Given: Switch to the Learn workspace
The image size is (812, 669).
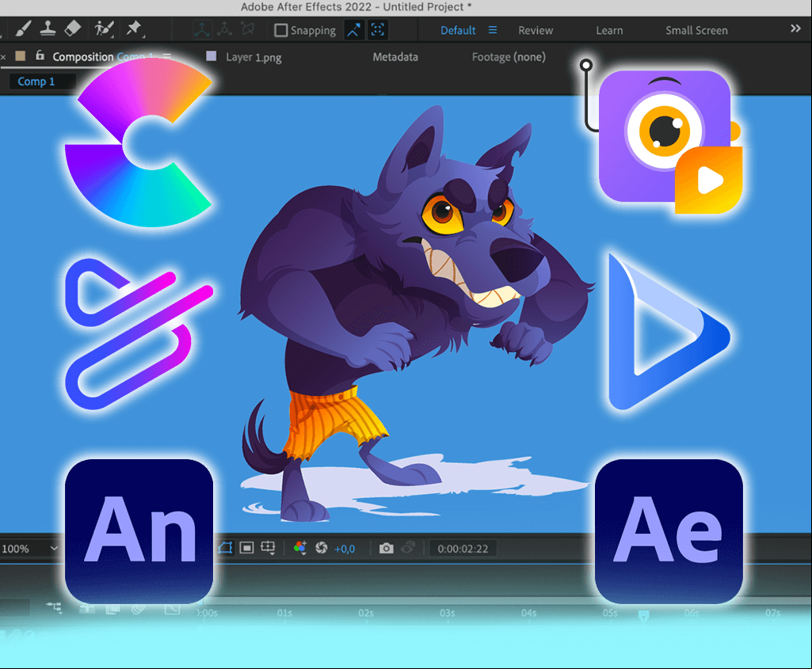Looking at the screenshot, I should [609, 31].
